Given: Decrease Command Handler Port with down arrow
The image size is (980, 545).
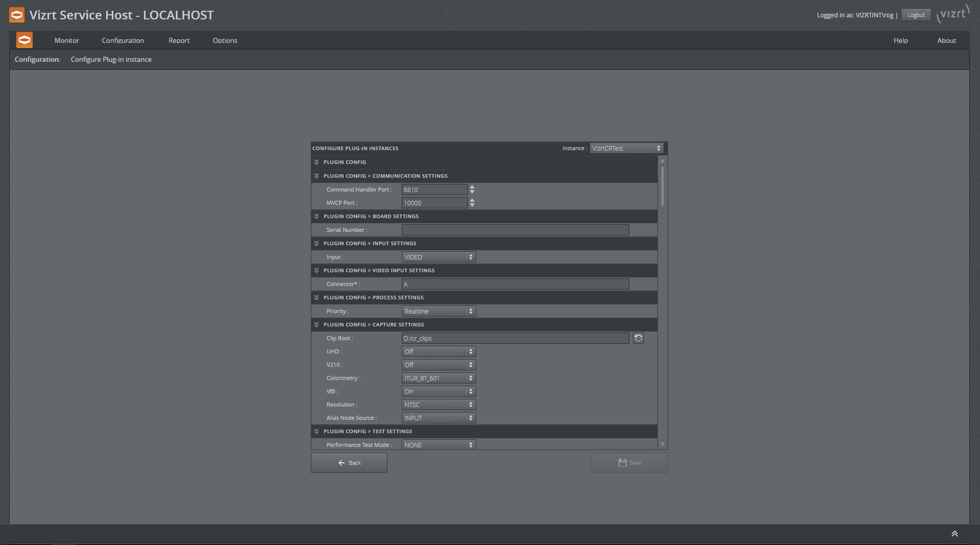Looking at the screenshot, I should 472,192.
